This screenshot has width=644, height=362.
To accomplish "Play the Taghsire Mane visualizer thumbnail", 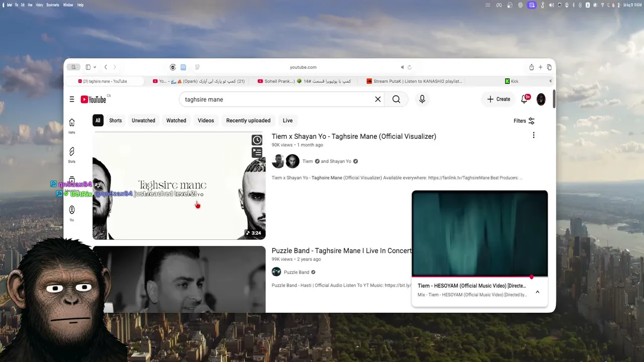I will pyautogui.click(x=179, y=186).
